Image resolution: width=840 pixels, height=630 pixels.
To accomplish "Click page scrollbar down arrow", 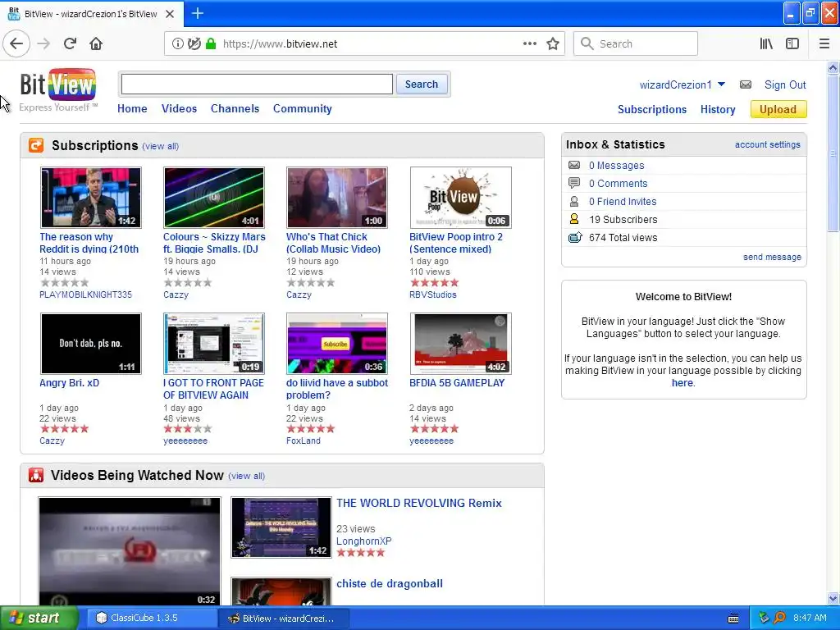I will [x=833, y=598].
